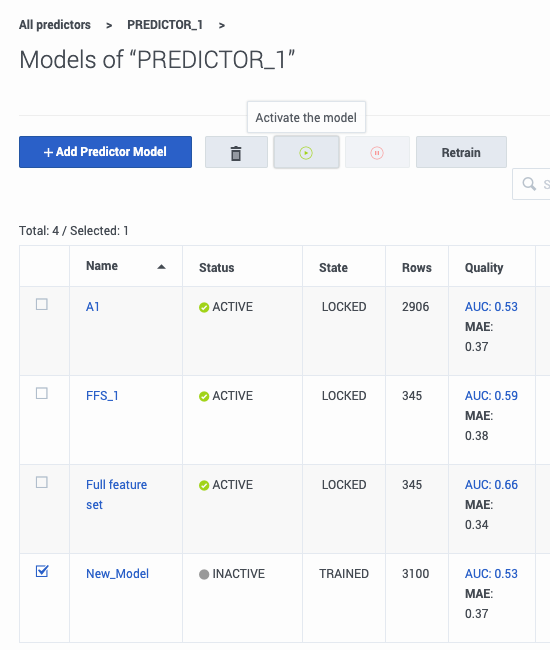Click Add Predictor Model button
Screen dimensions: 550x650
coord(105,152)
